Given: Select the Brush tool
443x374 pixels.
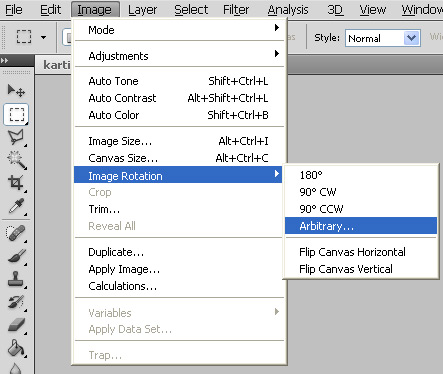Looking at the screenshot, I should [x=16, y=256].
